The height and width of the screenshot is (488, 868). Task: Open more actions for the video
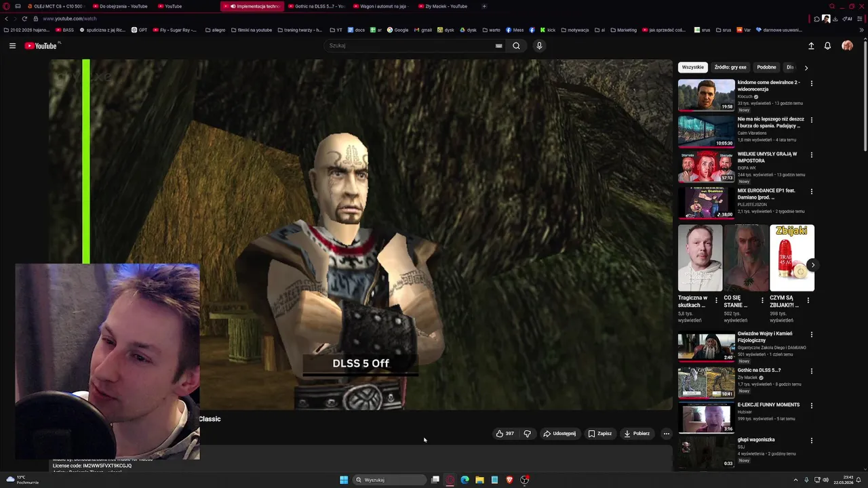666,434
